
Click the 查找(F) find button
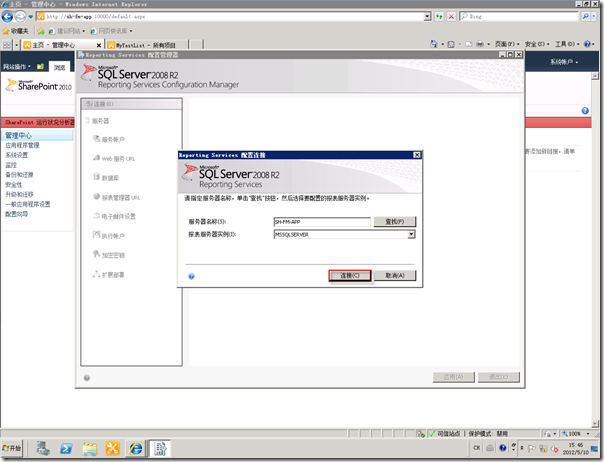(395, 222)
